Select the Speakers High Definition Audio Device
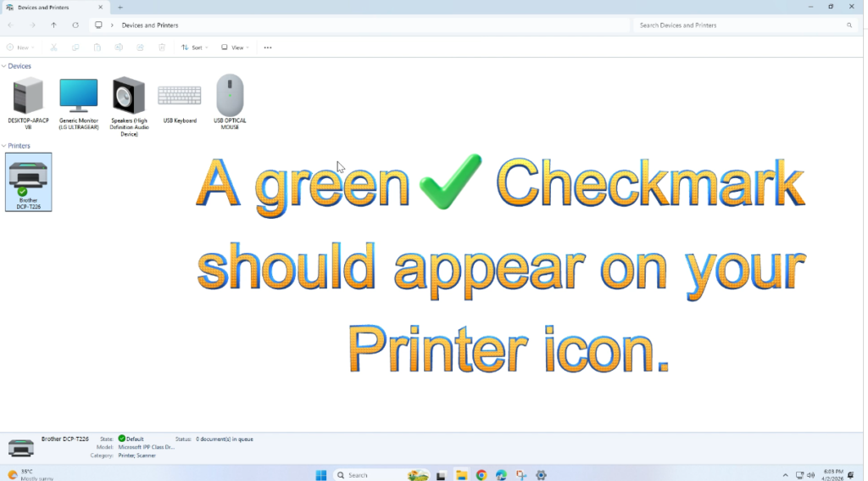 point(129,106)
